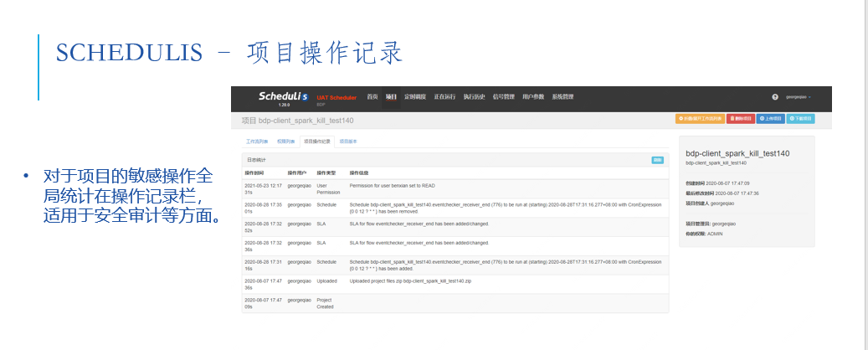Click the 2020-08-28 17:35 01s timestamp cell

[264, 208]
